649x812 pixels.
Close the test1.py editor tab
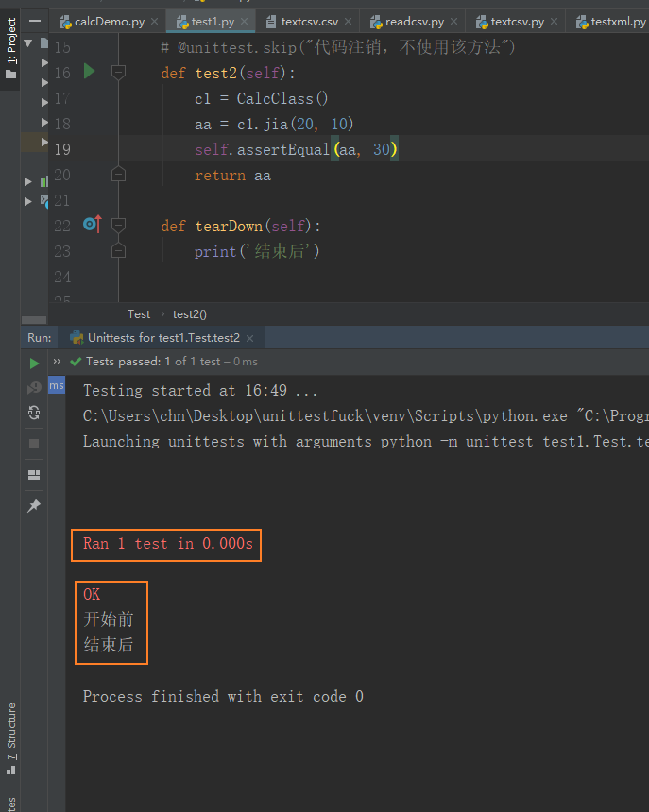point(244,22)
